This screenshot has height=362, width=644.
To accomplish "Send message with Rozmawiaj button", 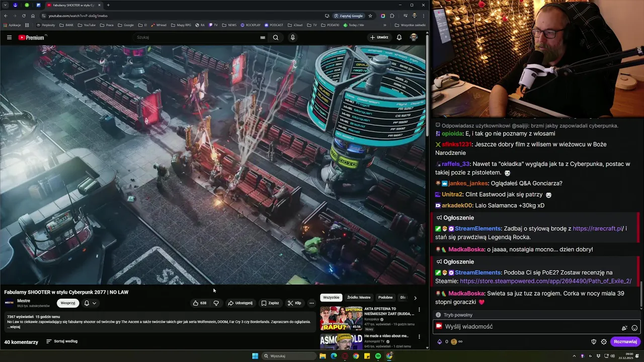I will [625, 342].
